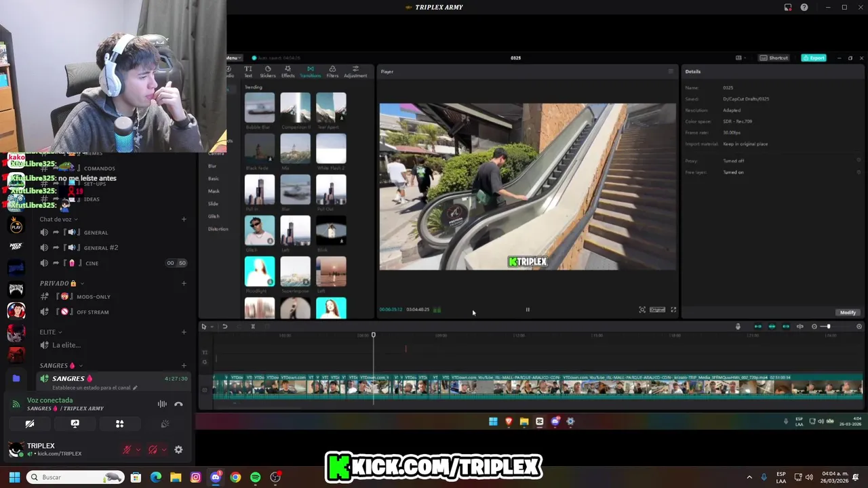The image size is (868, 488).
Task: Collapse the PRIVADO category in Discord
Action: [x=62, y=283]
